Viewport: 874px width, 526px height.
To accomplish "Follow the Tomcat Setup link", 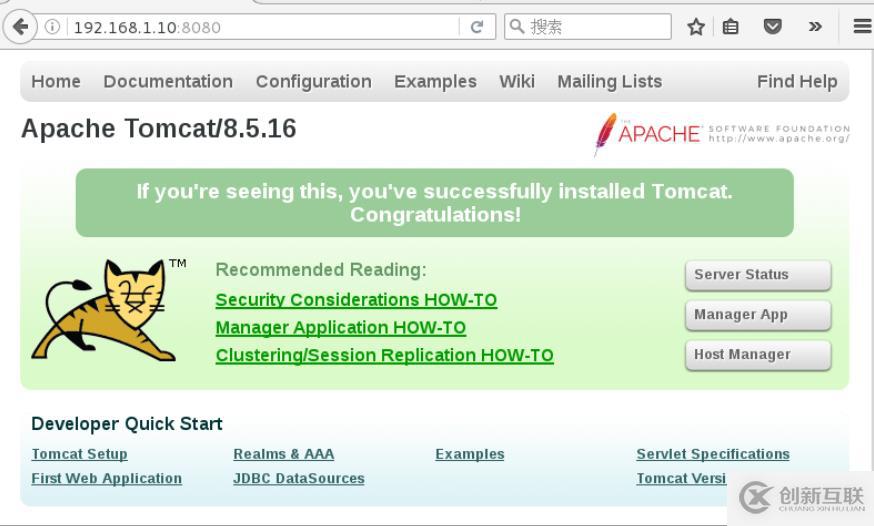I will pyautogui.click(x=79, y=454).
